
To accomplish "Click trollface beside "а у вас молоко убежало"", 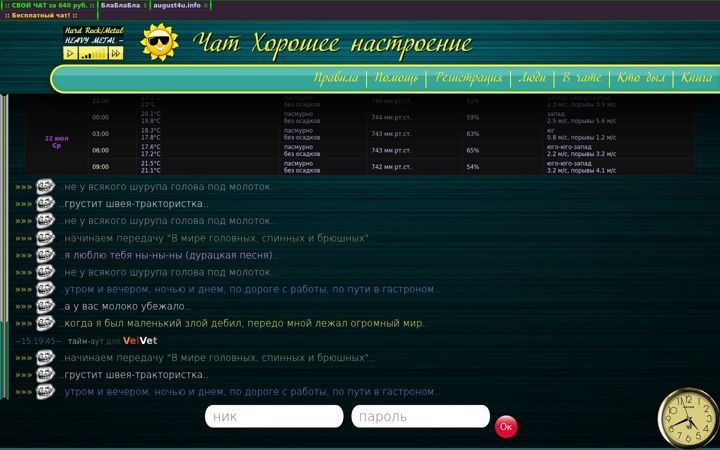I will (x=45, y=306).
